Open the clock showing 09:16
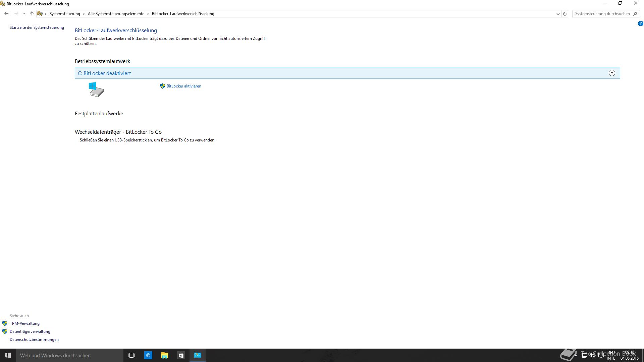The image size is (644, 362). tap(630, 355)
